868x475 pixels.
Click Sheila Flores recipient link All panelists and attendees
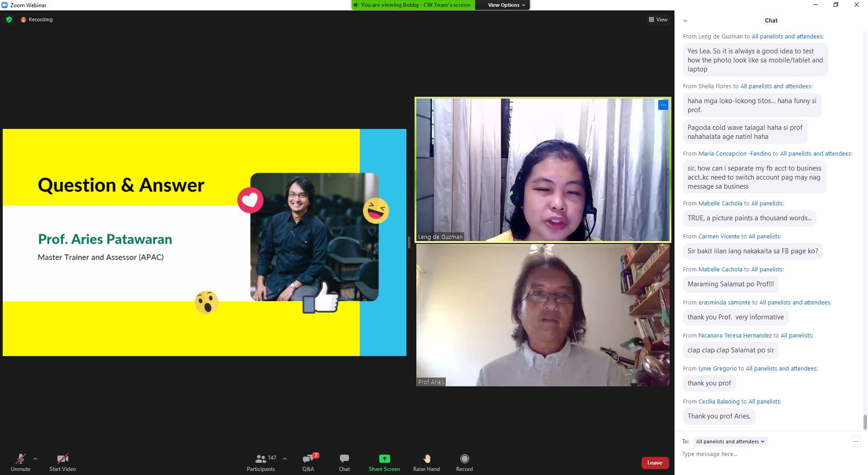tap(776, 86)
